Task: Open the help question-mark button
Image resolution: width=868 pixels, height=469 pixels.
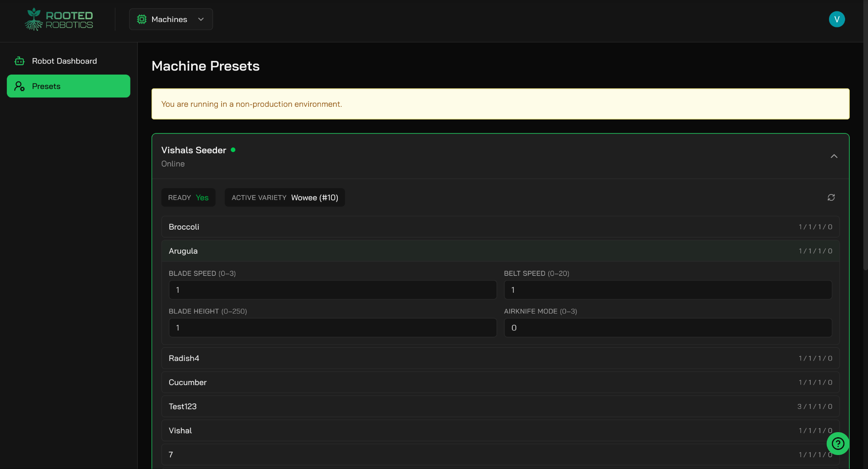Action: click(838, 444)
